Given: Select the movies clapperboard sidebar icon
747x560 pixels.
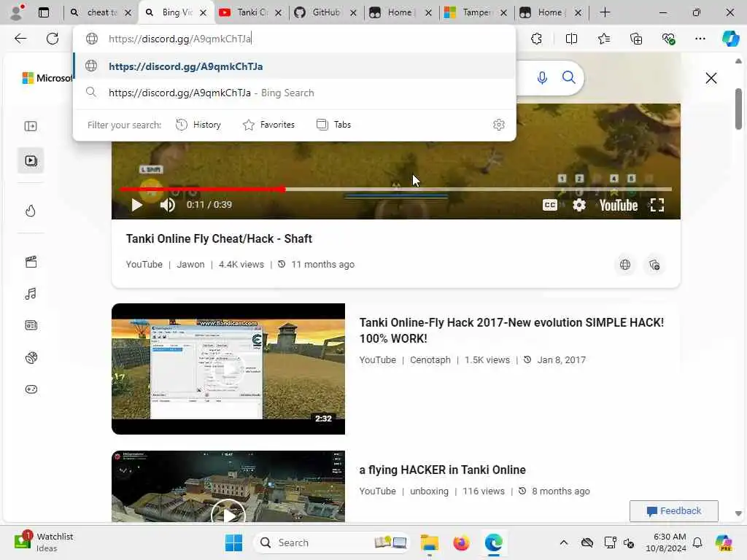Looking at the screenshot, I should (31, 262).
